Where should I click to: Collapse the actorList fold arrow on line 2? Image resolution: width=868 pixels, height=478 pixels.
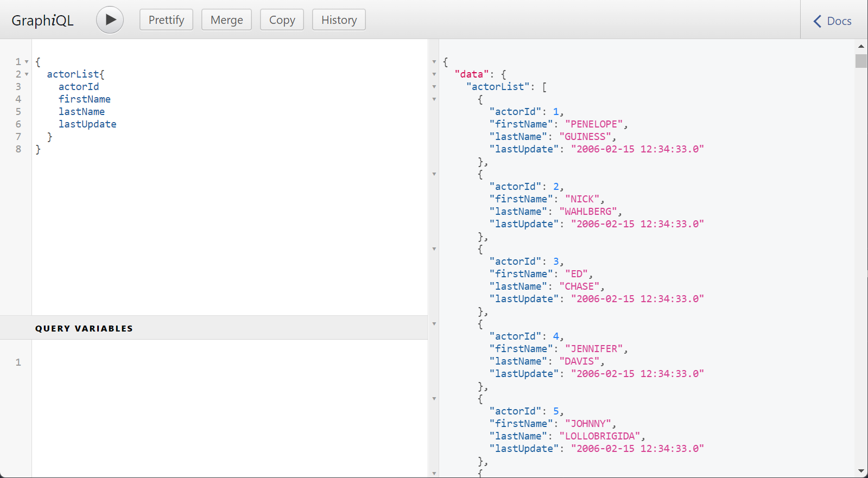click(x=27, y=74)
